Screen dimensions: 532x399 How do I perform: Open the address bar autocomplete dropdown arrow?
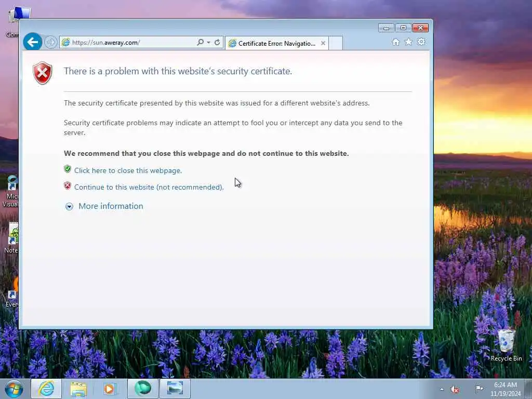[209, 43]
